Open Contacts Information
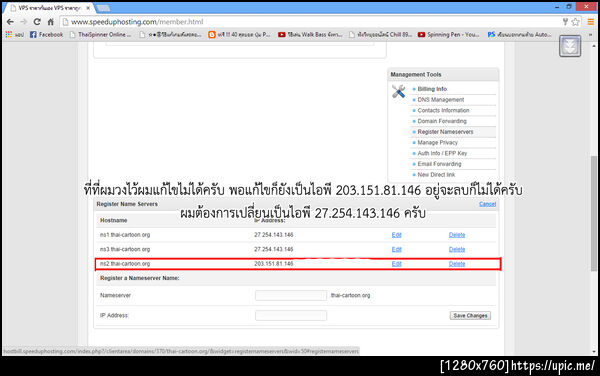Viewport: 600px width, 376px height. point(443,110)
